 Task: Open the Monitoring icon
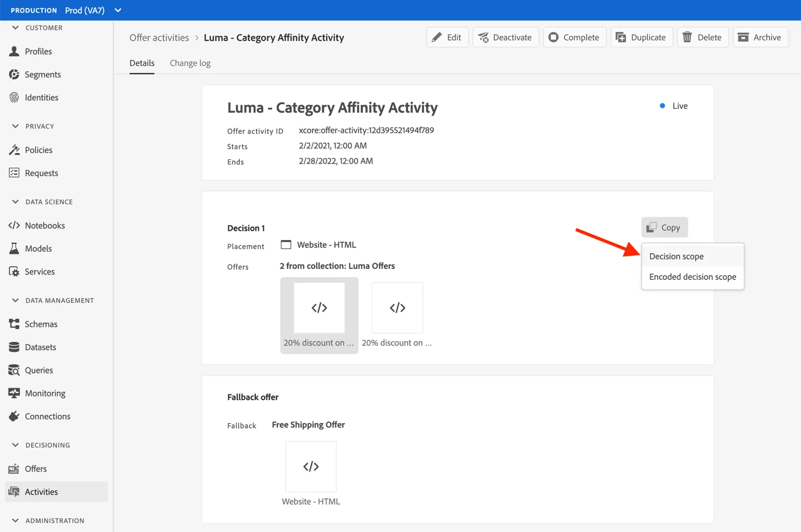coord(14,393)
